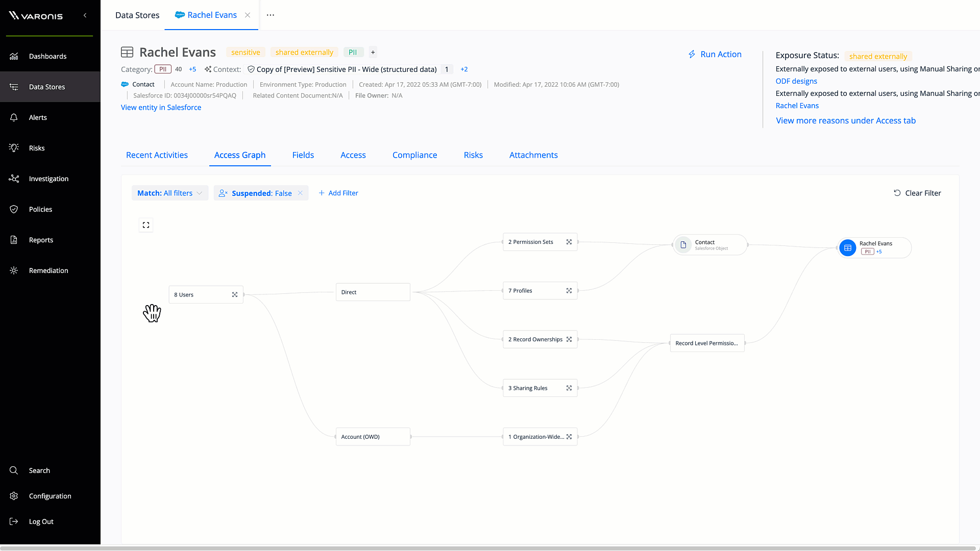Image resolution: width=980 pixels, height=551 pixels.
Task: Show the +2 more contexts
Action: (464, 69)
